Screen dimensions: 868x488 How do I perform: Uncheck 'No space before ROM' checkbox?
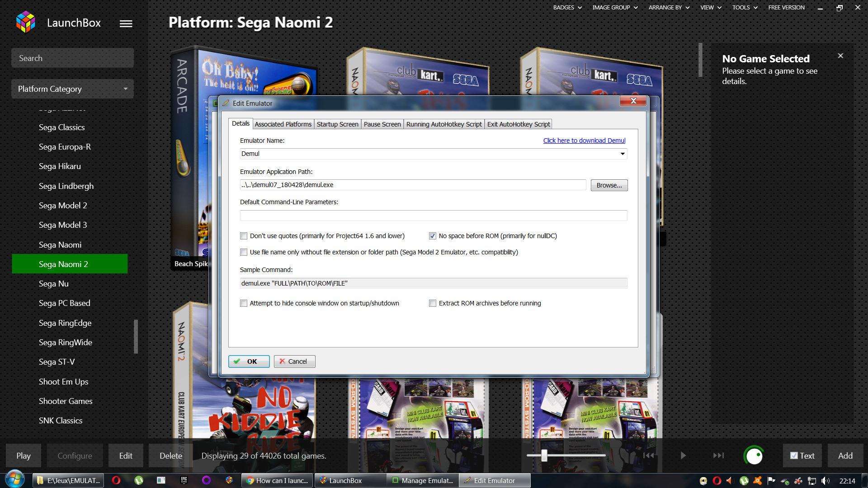pos(433,236)
